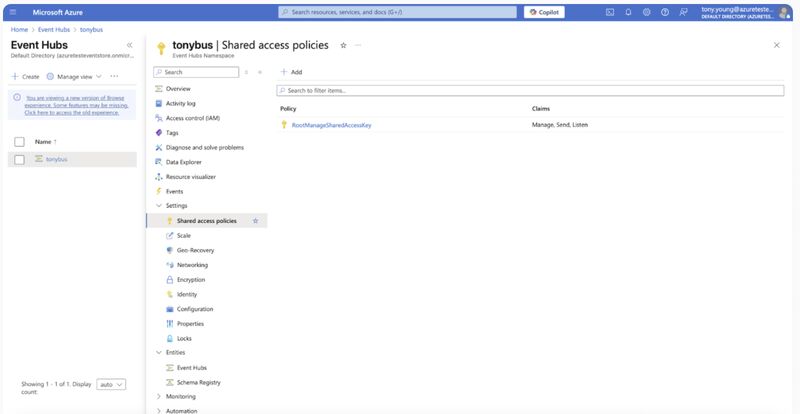Screen dimensions: 800x414
Task: Focus the global search resources box
Action: [397, 12]
